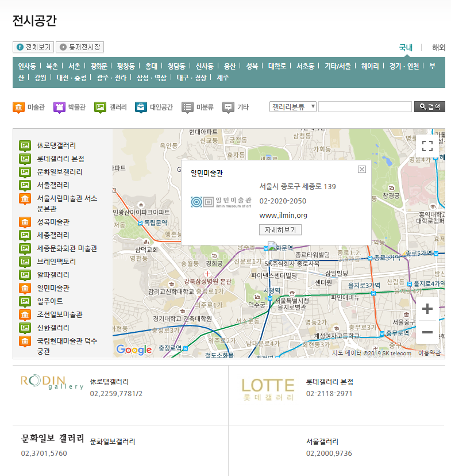Click the Google logo on map
Viewport: 451px width, 476px height.
pyautogui.click(x=134, y=350)
